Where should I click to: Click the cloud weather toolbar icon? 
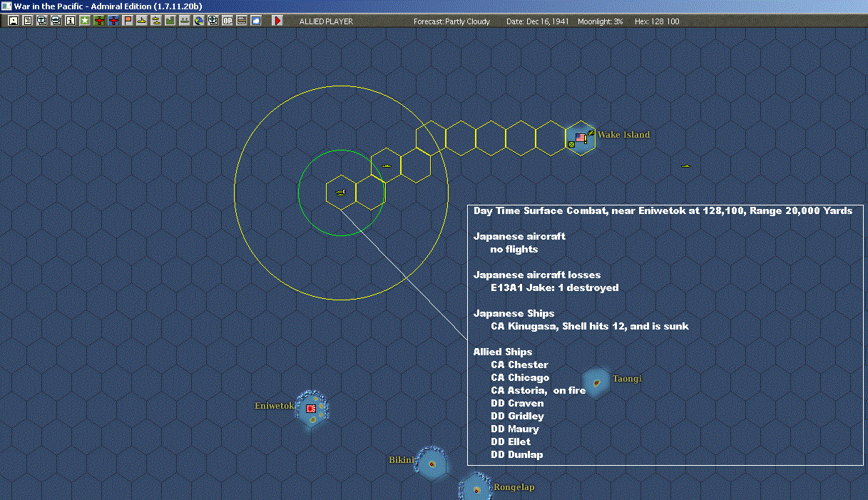[x=255, y=21]
